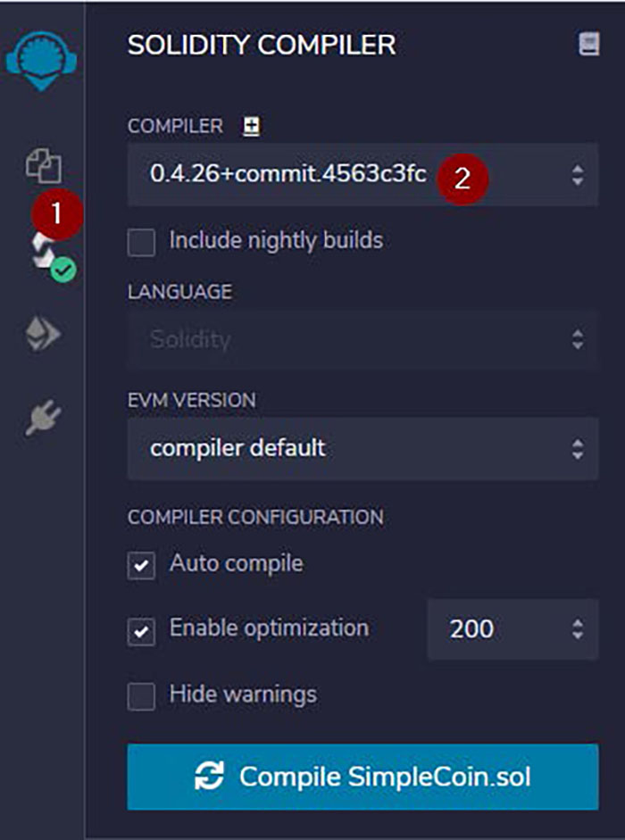
Task: Click the refresh icon on the Compile button
Action: pos(209,776)
